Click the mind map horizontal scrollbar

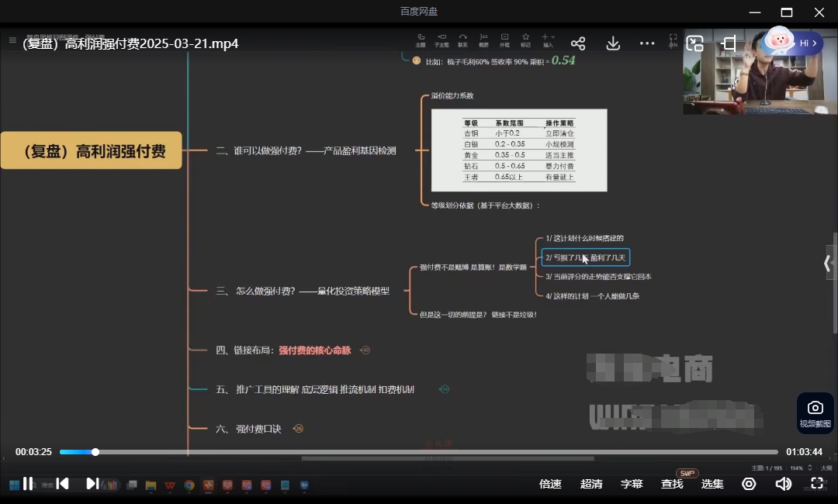(448, 458)
